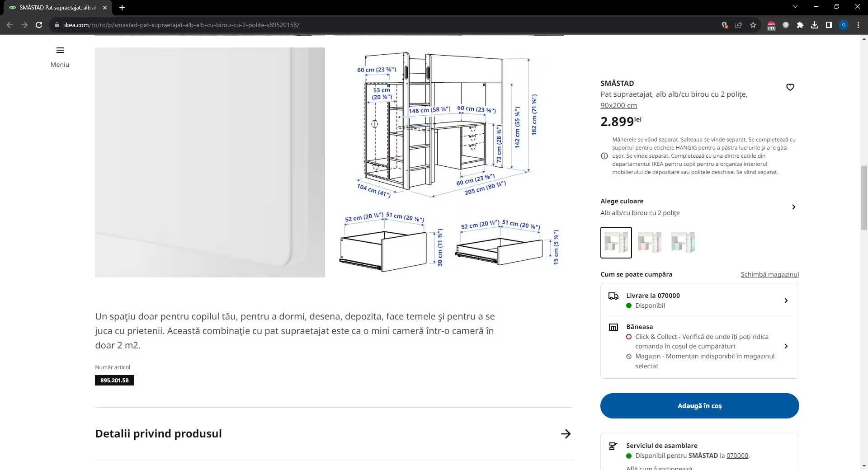The image size is (868, 470).
Task: Click the gray globe extension icon
Action: (786, 25)
